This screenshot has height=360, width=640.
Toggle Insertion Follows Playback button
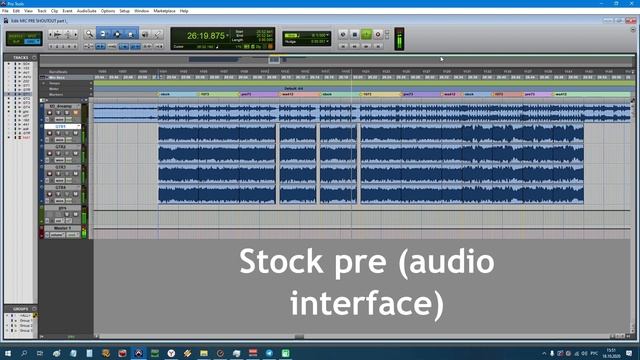(x=159, y=46)
